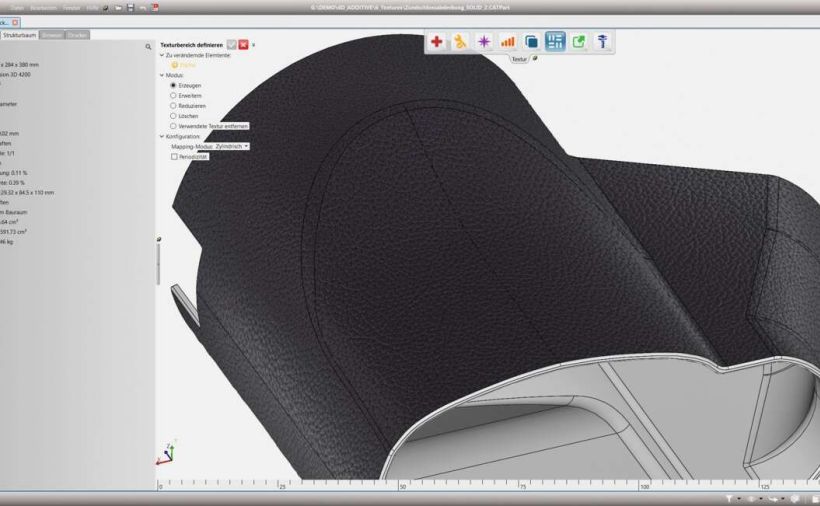Select the orange bar chart toolbar icon
The width and height of the screenshot is (820, 506).
click(x=508, y=41)
